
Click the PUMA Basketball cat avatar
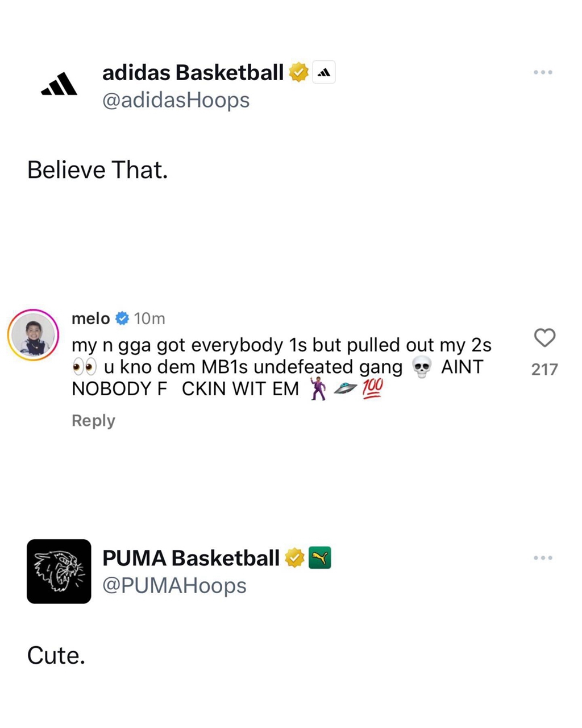coord(59,571)
